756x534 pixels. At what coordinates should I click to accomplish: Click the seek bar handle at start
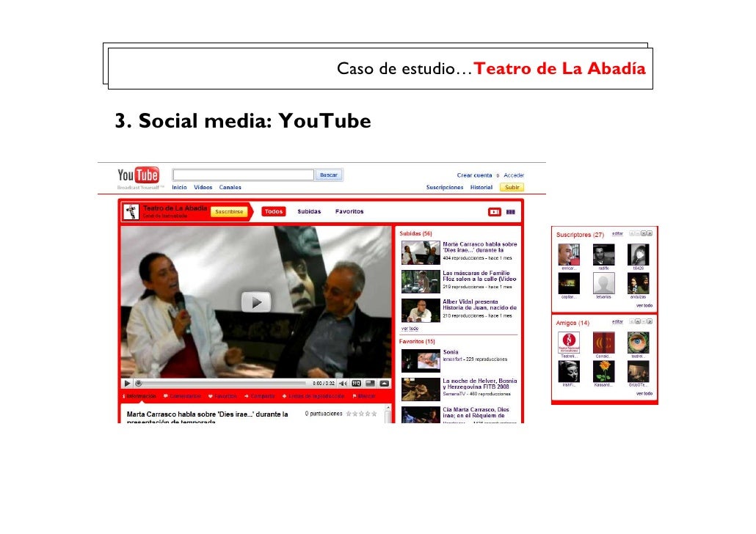[x=139, y=384]
